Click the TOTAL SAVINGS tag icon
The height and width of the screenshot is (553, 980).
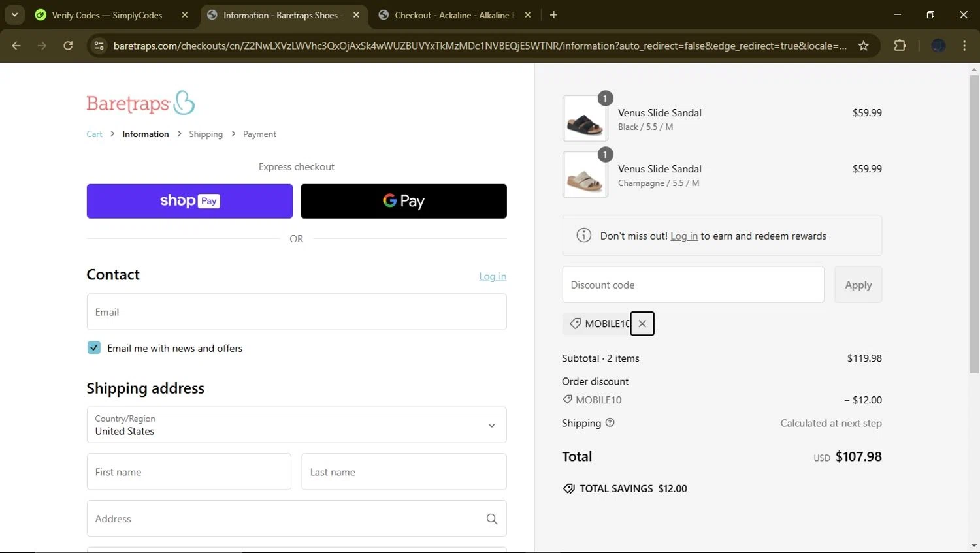(569, 488)
